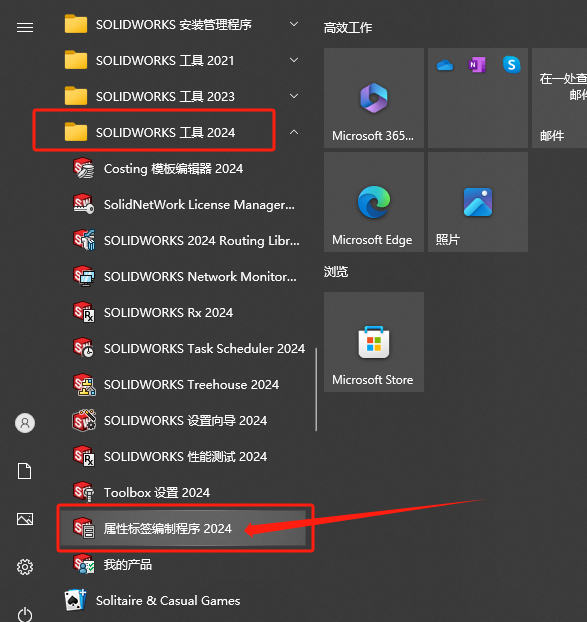Click the app list scrollbar thumb
Image resolution: width=587 pixels, height=622 pixels.
click(316, 390)
